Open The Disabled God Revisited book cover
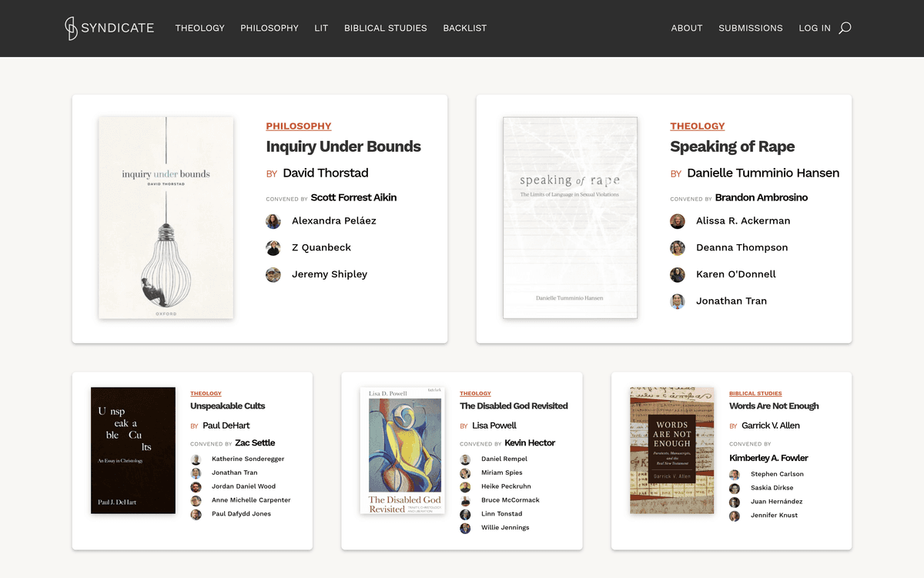924x578 pixels. 403,451
